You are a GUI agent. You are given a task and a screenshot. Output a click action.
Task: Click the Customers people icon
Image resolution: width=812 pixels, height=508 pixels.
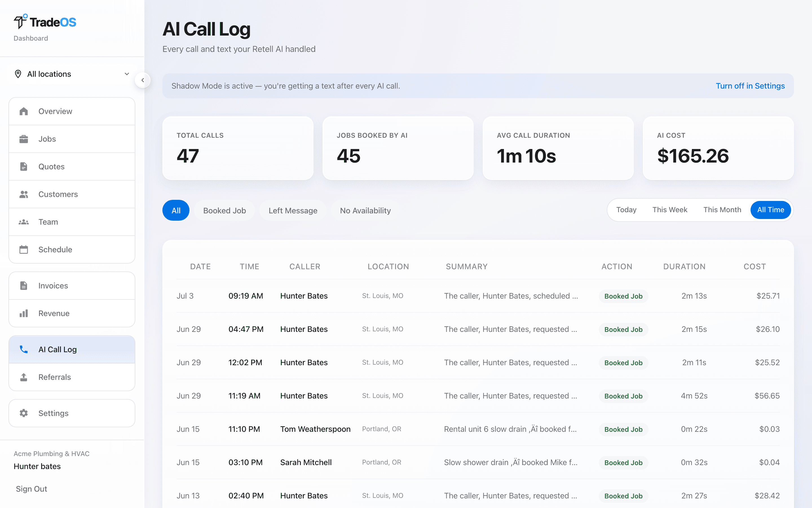click(x=23, y=194)
